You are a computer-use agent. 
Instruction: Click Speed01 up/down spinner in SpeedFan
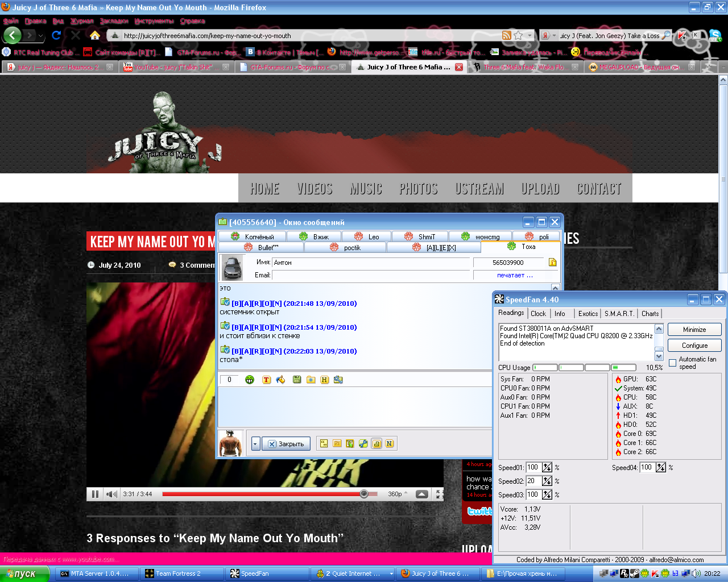pos(547,467)
